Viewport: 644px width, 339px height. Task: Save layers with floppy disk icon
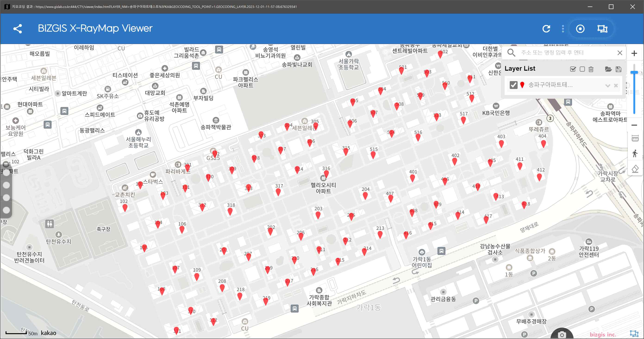[619, 69]
